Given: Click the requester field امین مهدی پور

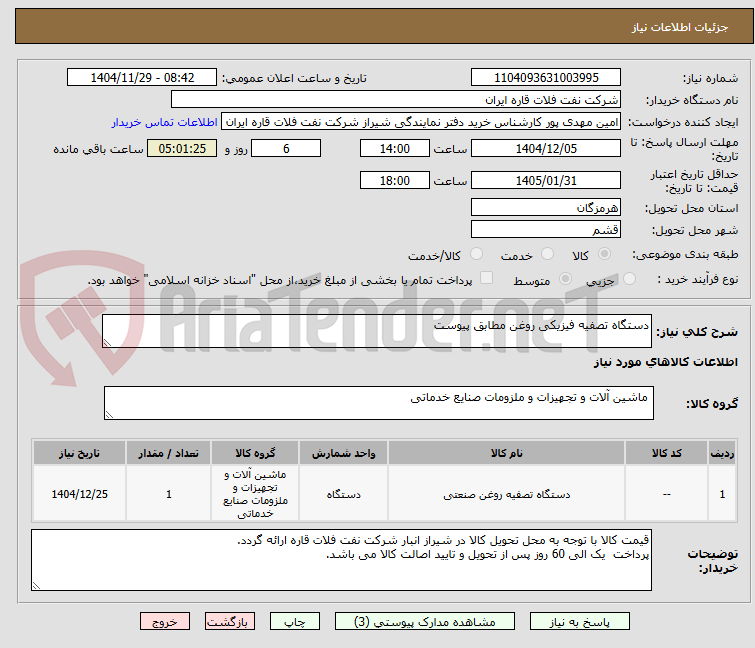Looking at the screenshot, I should tap(421, 122).
